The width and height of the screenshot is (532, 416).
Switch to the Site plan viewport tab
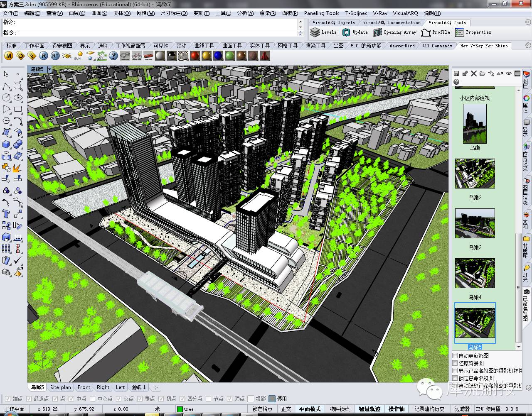60,387
